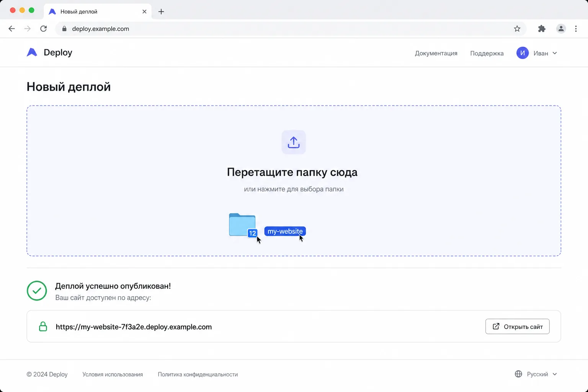Click the blue folder icon with 12 badge

(242, 225)
